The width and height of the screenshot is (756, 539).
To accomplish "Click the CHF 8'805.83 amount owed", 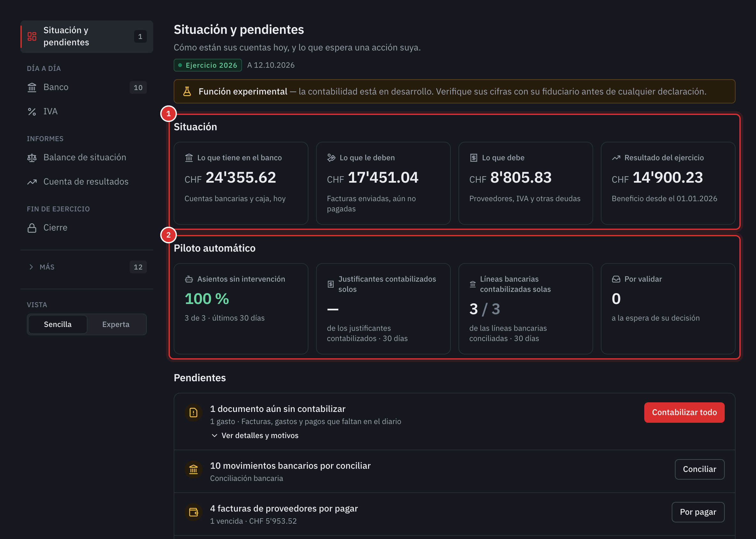I will pyautogui.click(x=510, y=178).
